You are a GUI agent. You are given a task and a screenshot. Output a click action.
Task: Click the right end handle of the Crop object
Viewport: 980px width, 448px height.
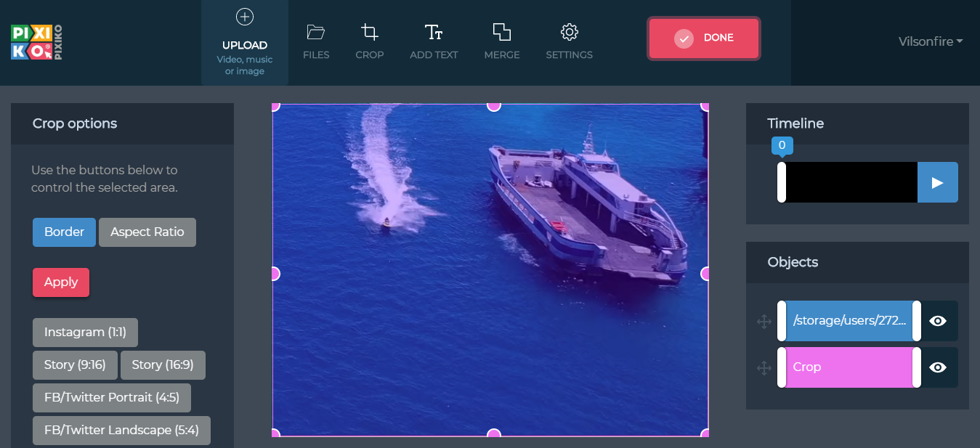click(x=917, y=367)
